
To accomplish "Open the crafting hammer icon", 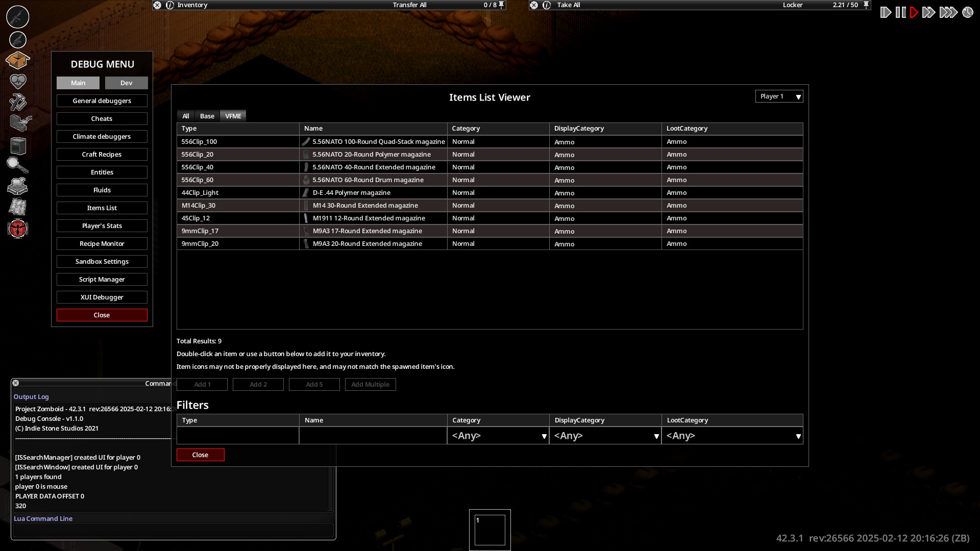I will coord(18,102).
